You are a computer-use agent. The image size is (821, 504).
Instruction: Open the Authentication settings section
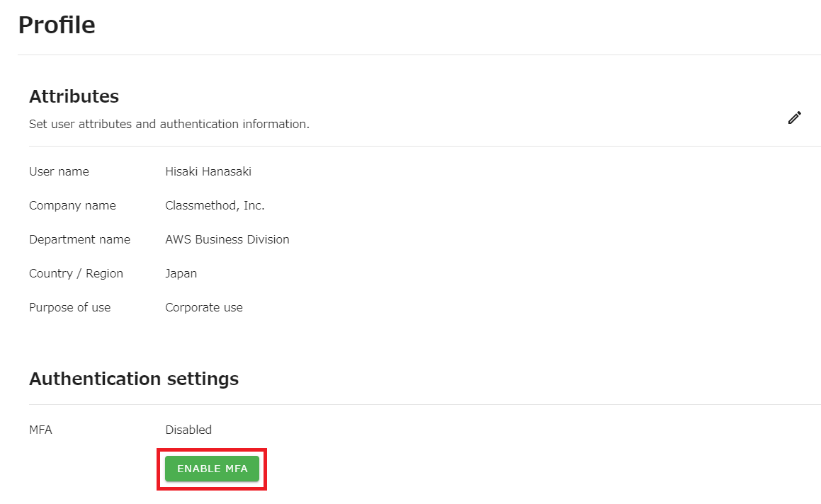click(x=133, y=379)
